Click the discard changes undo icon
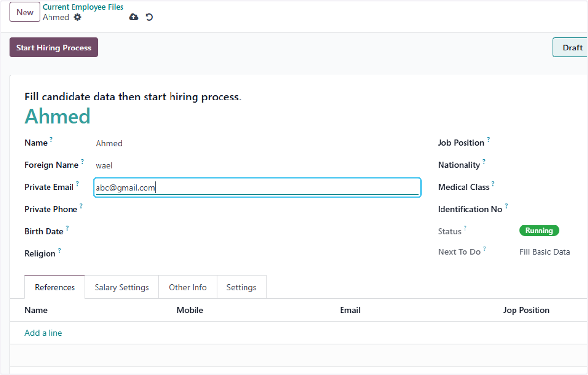This screenshot has width=588, height=375. (149, 17)
